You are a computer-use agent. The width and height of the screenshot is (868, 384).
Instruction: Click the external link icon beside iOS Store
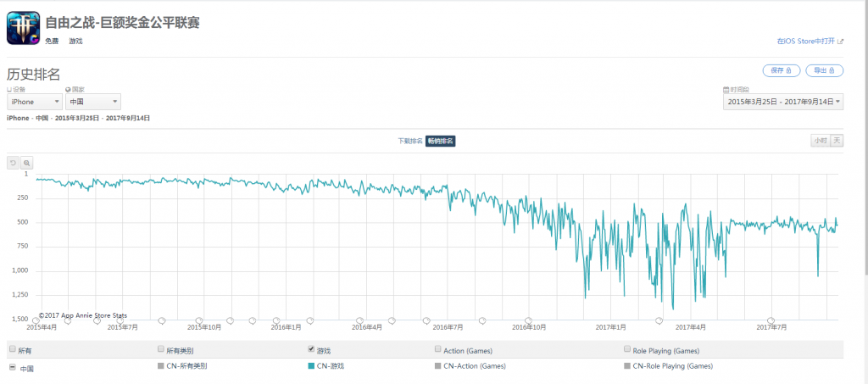[x=840, y=42]
